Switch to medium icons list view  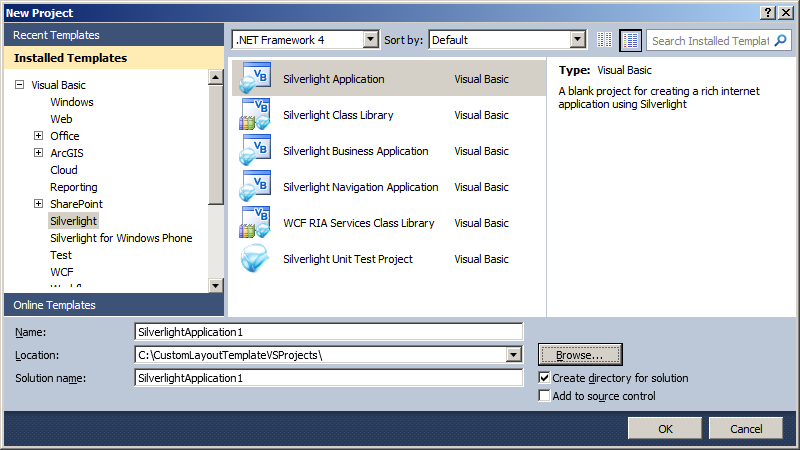[x=630, y=40]
